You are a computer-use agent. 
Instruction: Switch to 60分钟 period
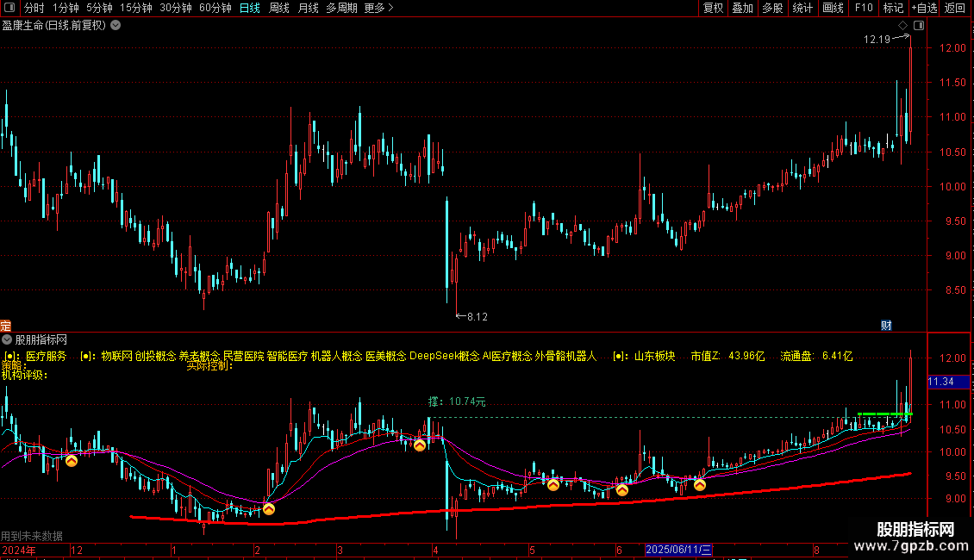coord(215,8)
